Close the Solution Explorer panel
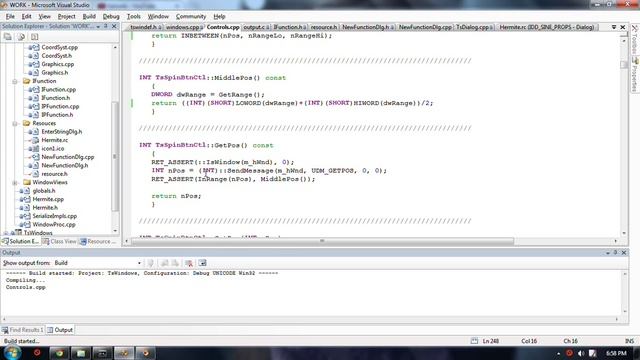The height and width of the screenshot is (360, 640). pyautogui.click(x=114, y=26)
